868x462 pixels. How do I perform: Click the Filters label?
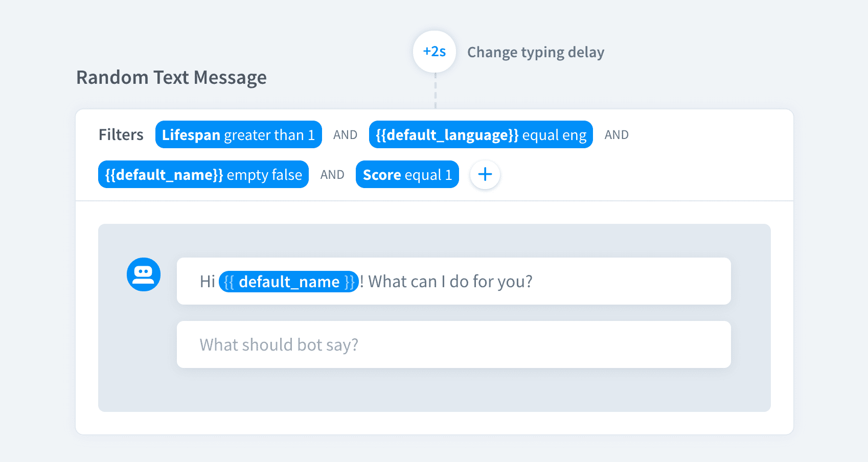point(121,135)
